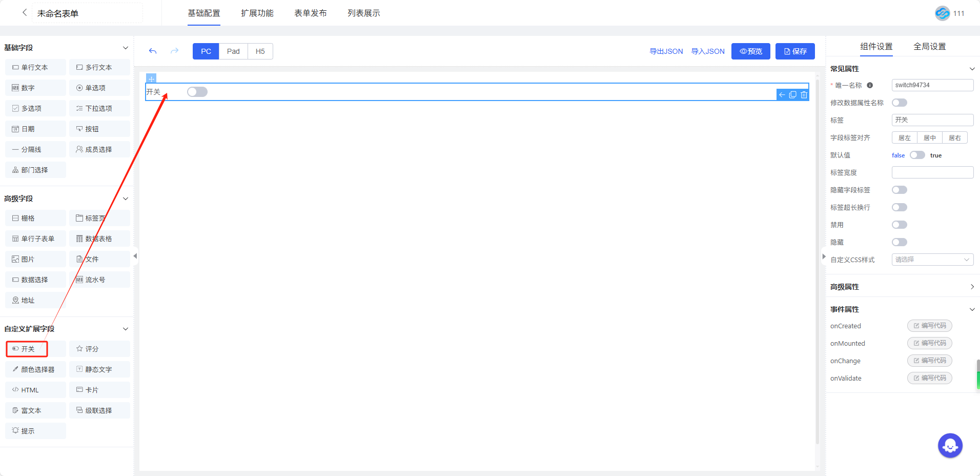
Task: Open the 自定义CSS样式 dropdown
Action: [932, 260]
